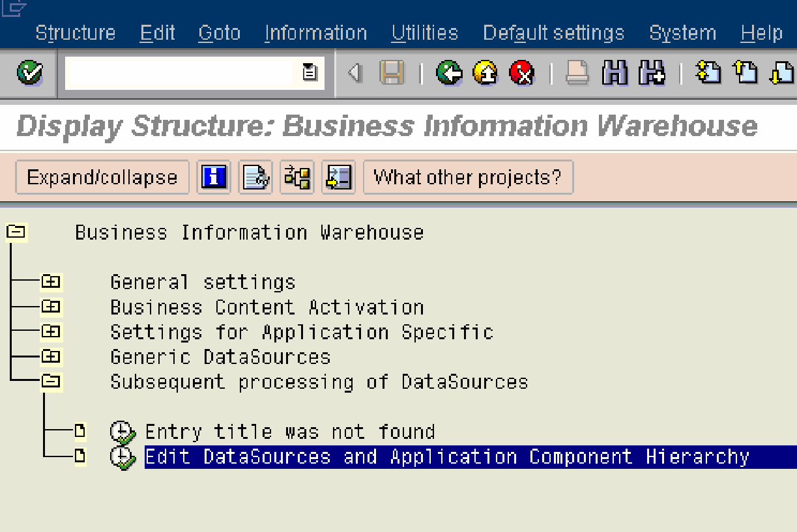The height and width of the screenshot is (532, 797).
Task: Click the What other projects? button
Action: point(468,177)
